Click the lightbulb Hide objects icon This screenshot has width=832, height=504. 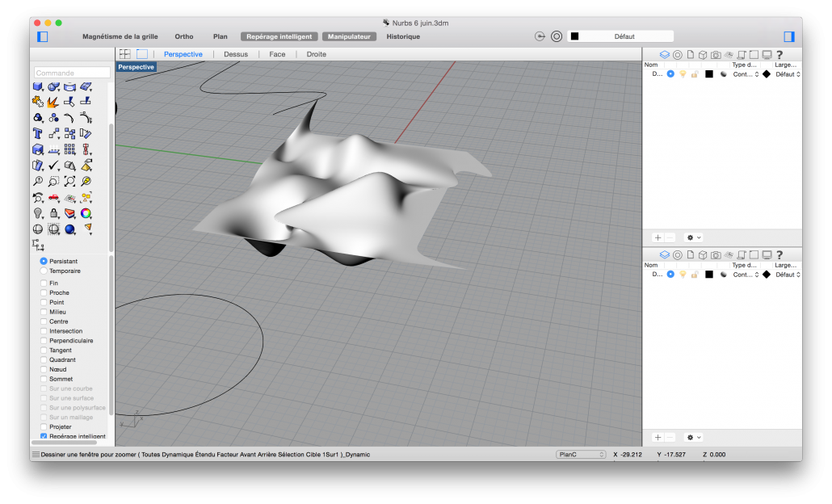pos(37,213)
